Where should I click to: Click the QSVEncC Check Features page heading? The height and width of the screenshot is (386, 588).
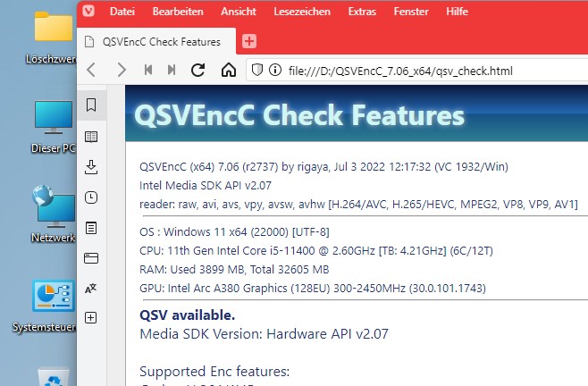coord(299,114)
